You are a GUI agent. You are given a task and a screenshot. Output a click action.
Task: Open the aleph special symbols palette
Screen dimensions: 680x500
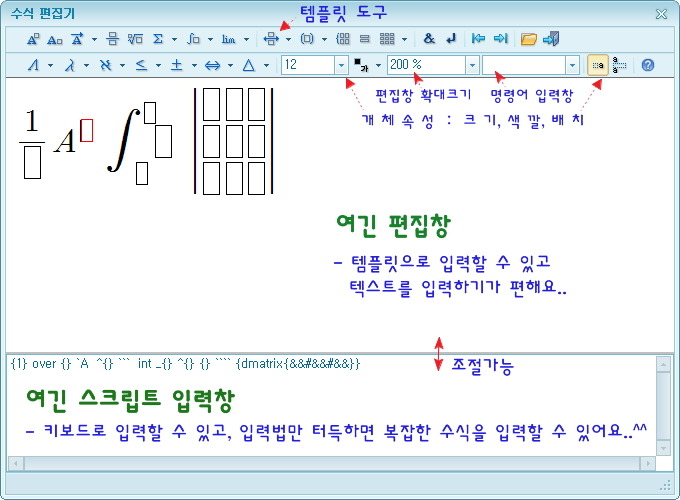106,65
